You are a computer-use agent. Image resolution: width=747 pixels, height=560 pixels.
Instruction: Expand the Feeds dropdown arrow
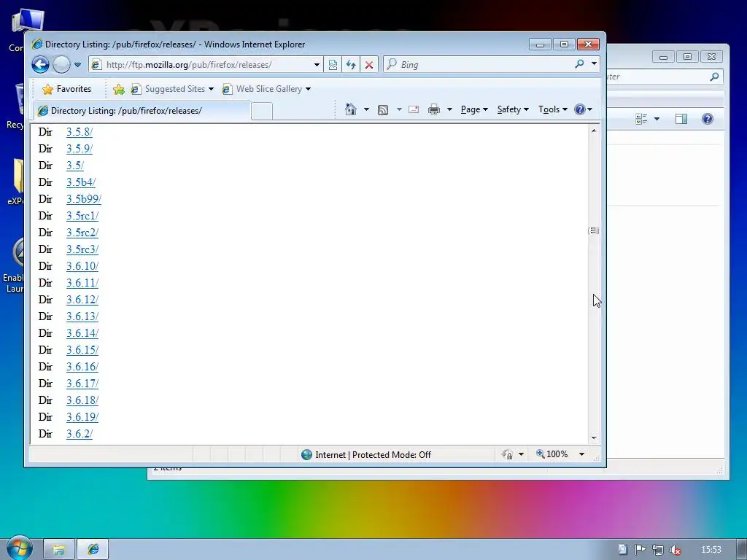399,109
